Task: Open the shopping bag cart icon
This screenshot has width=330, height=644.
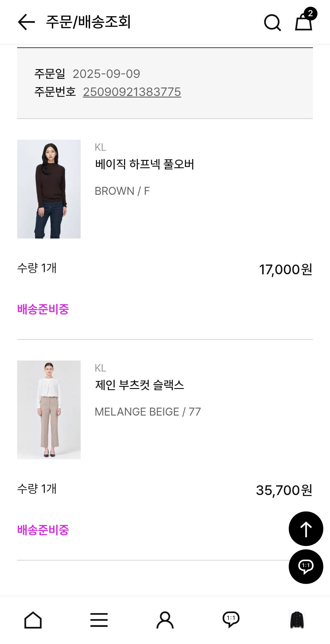Action: 304,21
